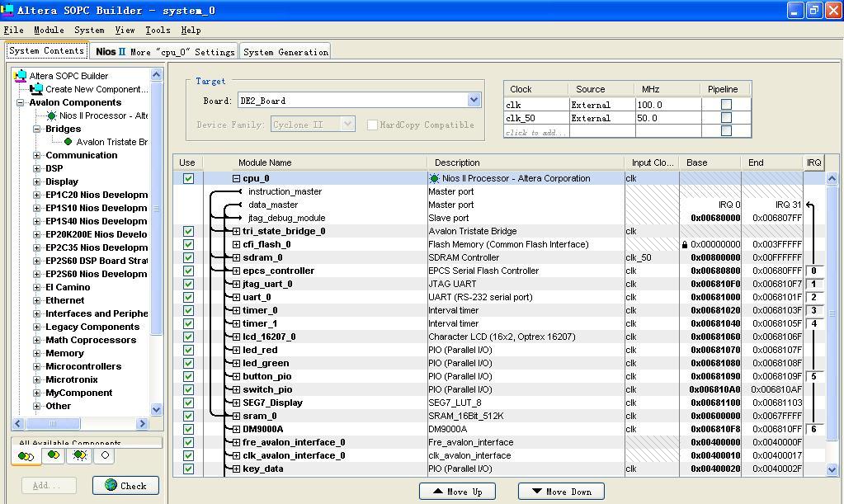Screen dimensions: 844x504
Task: Click the clk MHz value 100.0
Action: [x=649, y=105]
